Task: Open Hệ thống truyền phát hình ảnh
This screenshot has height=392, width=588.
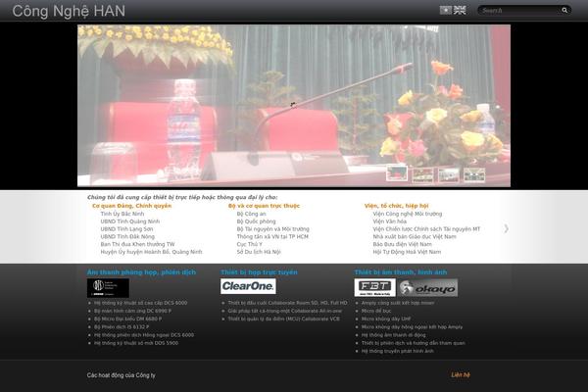Action: click(x=398, y=351)
